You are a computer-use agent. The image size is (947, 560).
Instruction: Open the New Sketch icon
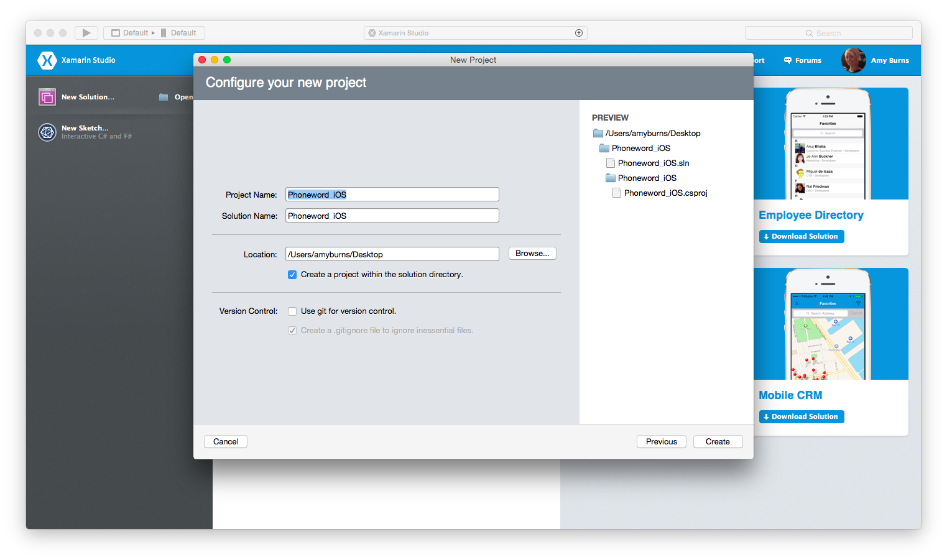pyautogui.click(x=47, y=132)
